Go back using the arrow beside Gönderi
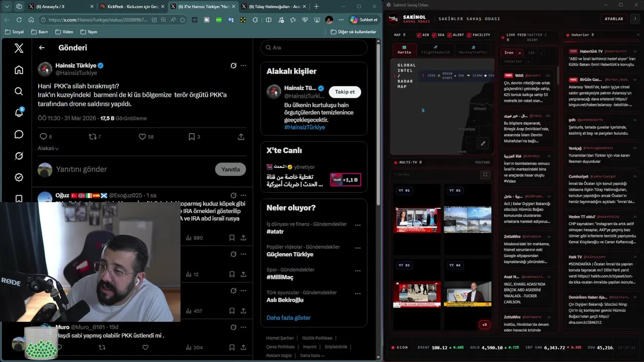Viewport: 644px width, 362px height. 42,48
